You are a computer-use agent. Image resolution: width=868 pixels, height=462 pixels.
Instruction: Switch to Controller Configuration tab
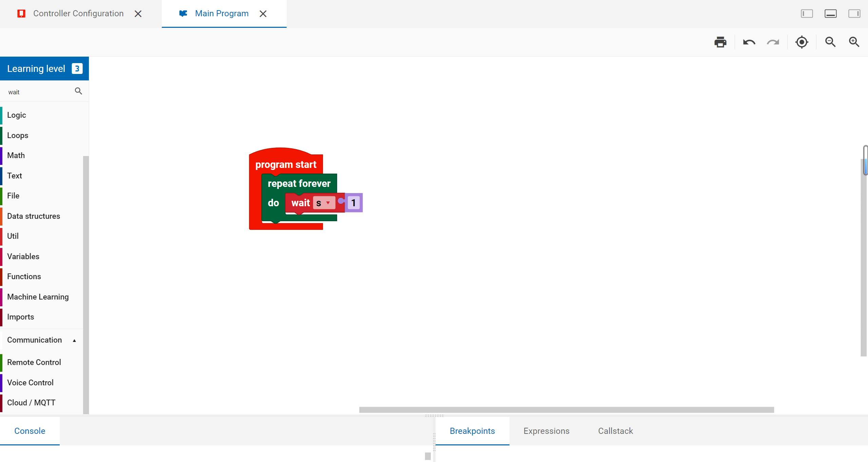click(x=78, y=14)
